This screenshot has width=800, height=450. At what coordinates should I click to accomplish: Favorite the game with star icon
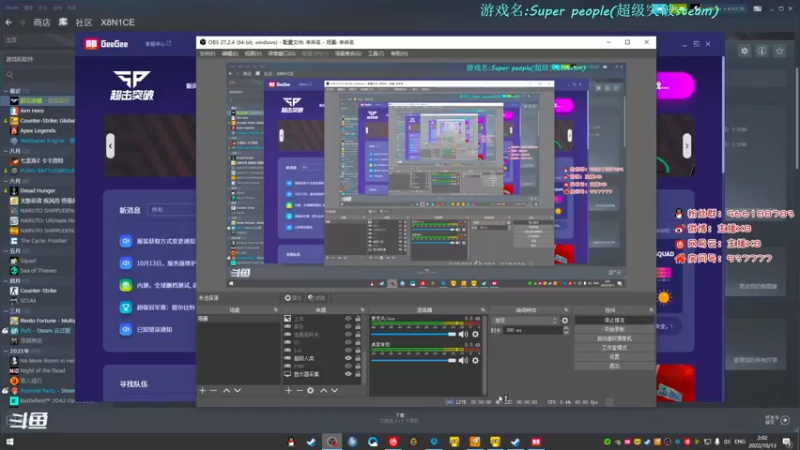(780, 51)
